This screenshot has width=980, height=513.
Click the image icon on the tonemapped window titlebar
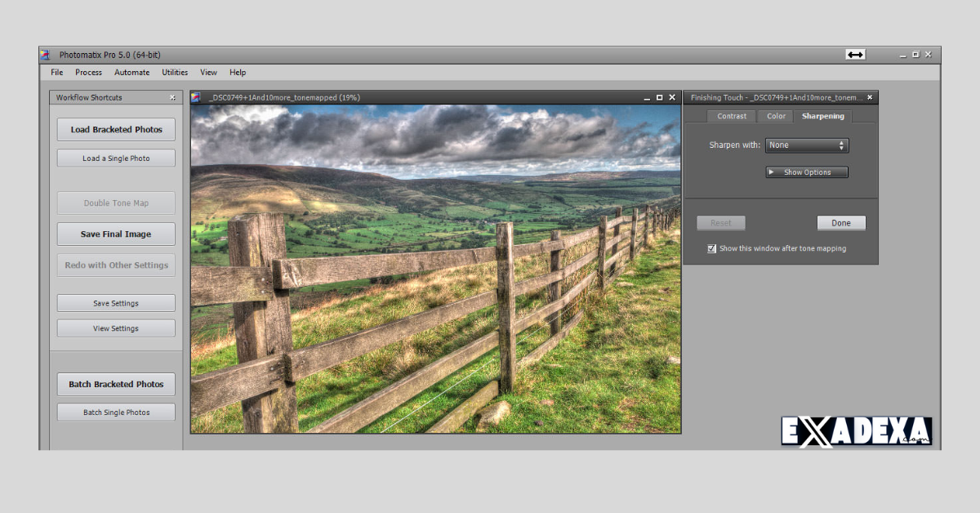tap(196, 97)
